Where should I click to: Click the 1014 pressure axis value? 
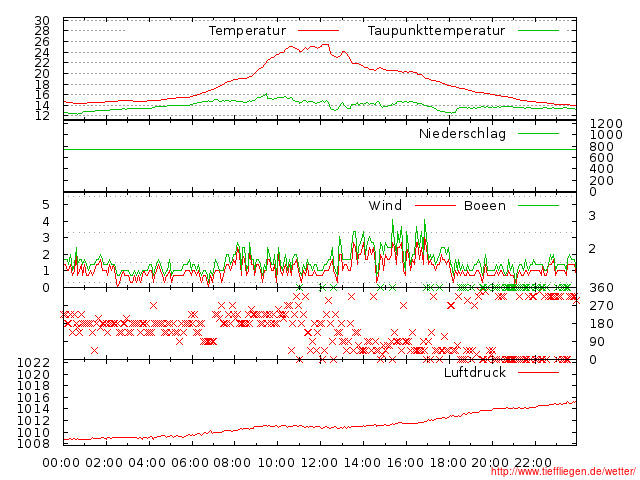click(x=33, y=409)
